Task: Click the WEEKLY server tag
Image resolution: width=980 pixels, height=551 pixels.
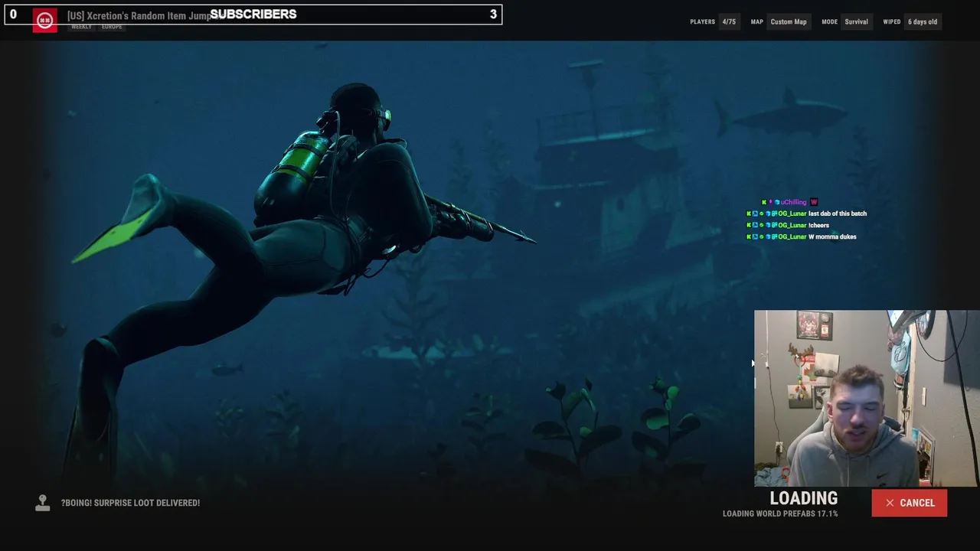Action: (81, 27)
